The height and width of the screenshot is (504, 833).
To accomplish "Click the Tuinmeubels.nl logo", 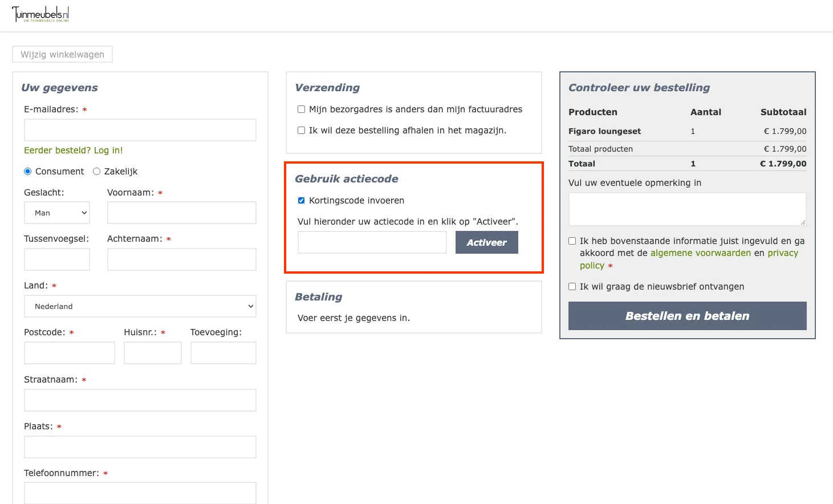I will (40, 14).
